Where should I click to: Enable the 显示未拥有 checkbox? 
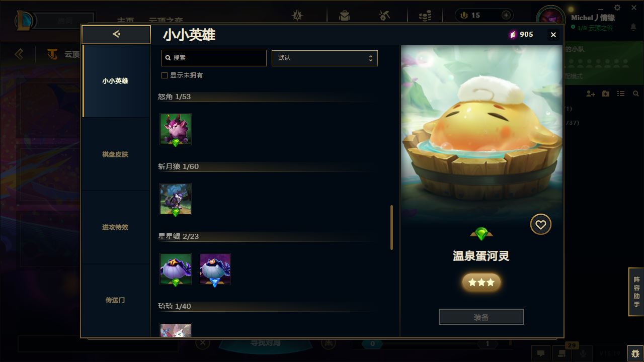(x=164, y=75)
